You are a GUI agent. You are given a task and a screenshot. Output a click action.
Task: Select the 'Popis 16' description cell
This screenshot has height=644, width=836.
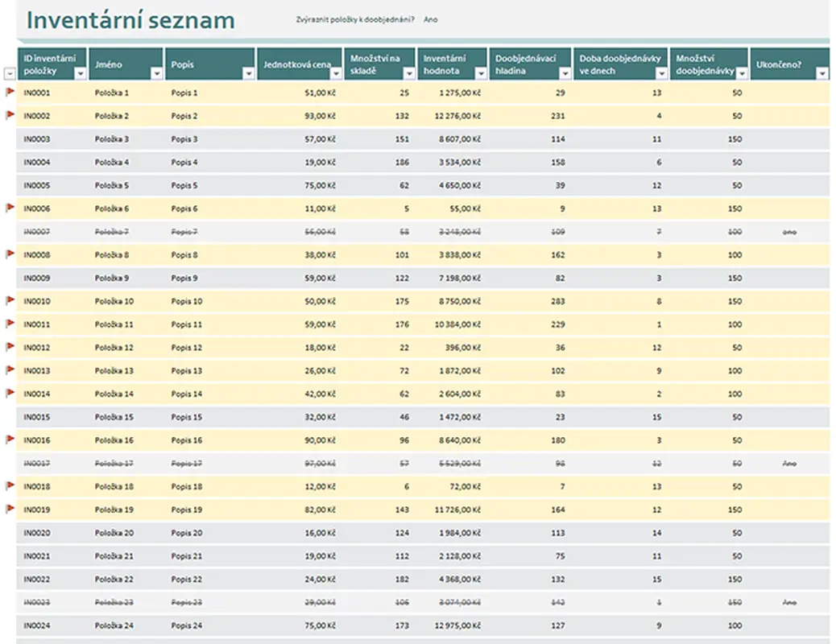tap(187, 440)
